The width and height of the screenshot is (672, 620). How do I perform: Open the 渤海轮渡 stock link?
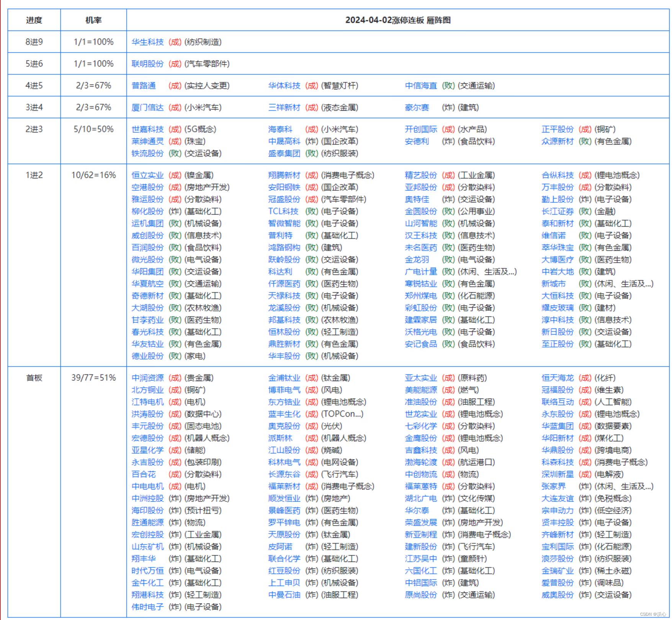pyautogui.click(x=421, y=462)
